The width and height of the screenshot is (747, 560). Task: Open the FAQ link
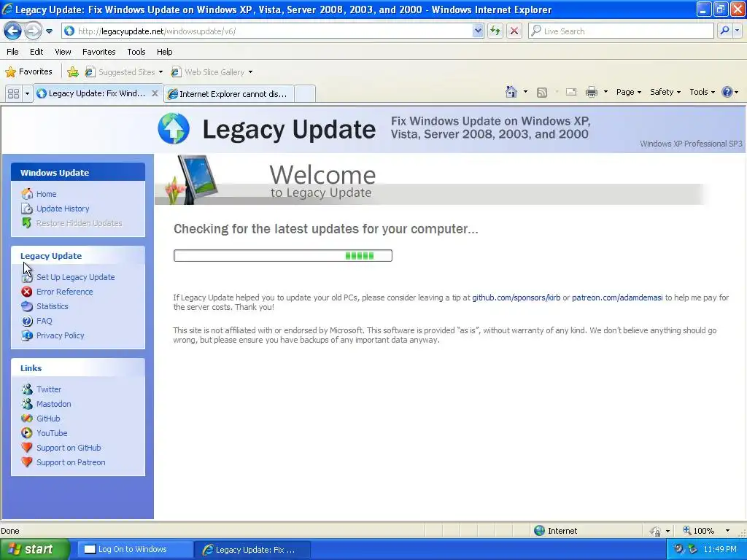click(x=44, y=321)
